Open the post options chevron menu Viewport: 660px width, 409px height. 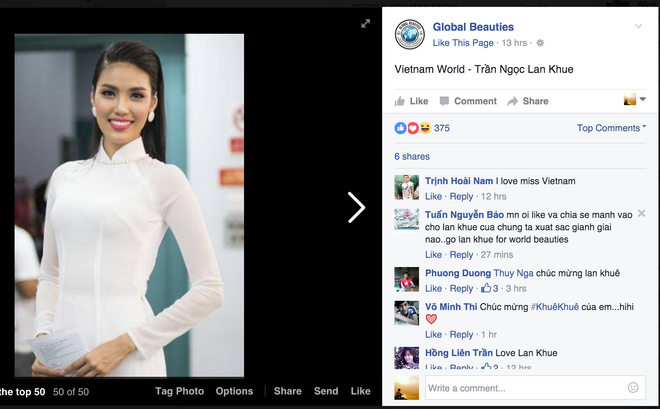tap(638, 26)
